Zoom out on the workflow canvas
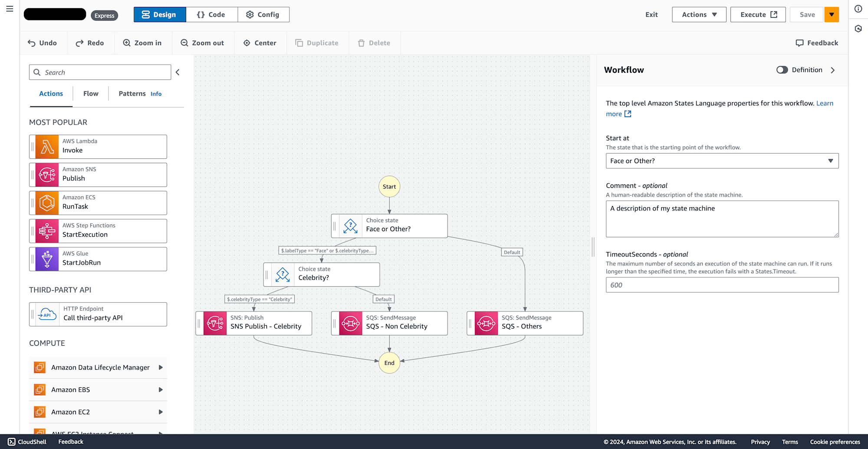The image size is (868, 449). (202, 43)
